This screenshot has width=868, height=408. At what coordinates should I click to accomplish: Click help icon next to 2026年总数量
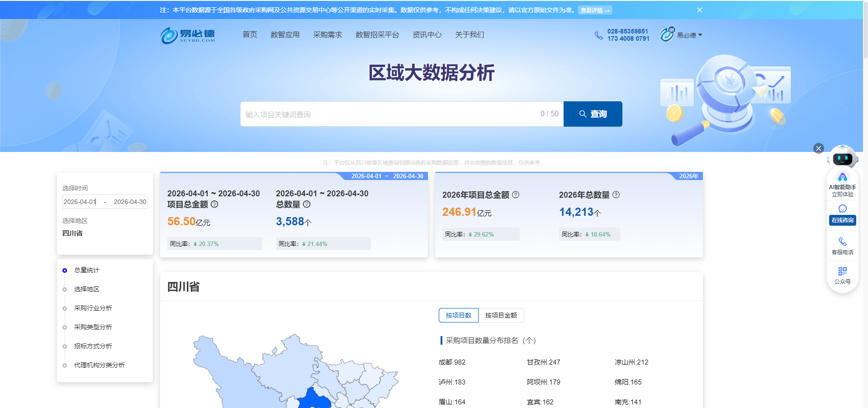(616, 195)
